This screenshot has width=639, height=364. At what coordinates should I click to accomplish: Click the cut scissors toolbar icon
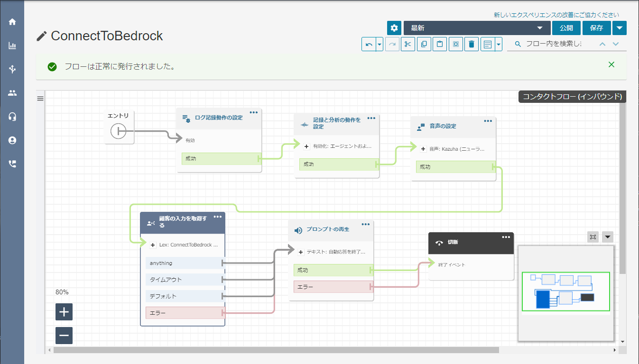point(408,44)
